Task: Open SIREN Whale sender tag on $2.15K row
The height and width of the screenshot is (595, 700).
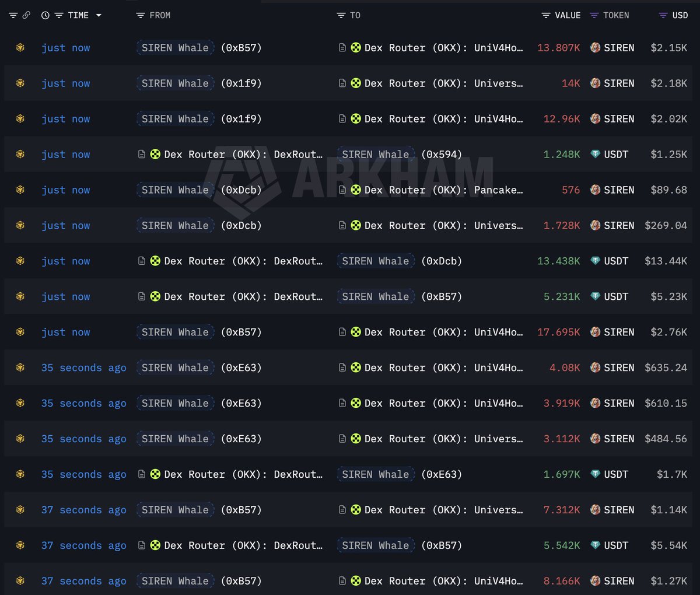Action: (175, 48)
